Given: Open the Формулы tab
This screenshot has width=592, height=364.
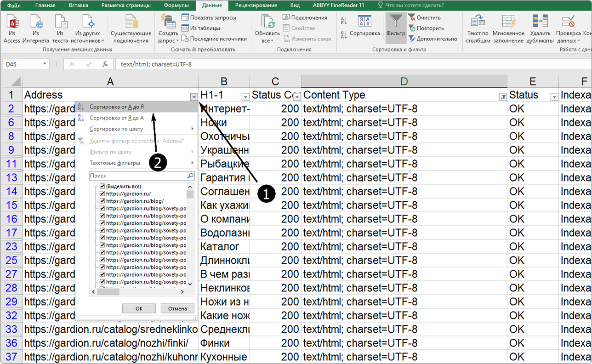Looking at the screenshot, I should click(176, 6).
